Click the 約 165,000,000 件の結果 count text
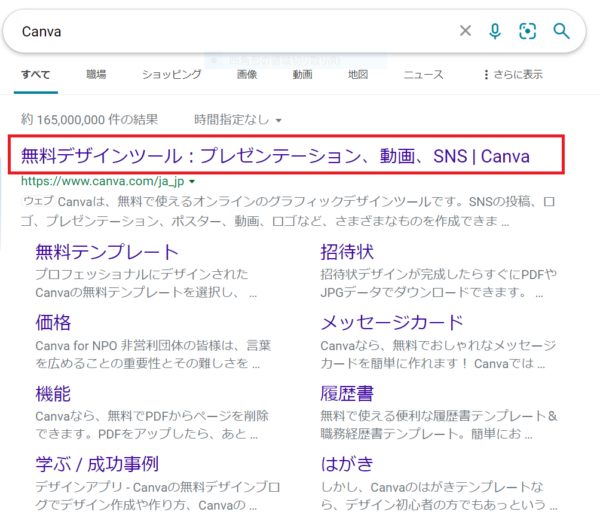600x521 pixels. tap(89, 120)
